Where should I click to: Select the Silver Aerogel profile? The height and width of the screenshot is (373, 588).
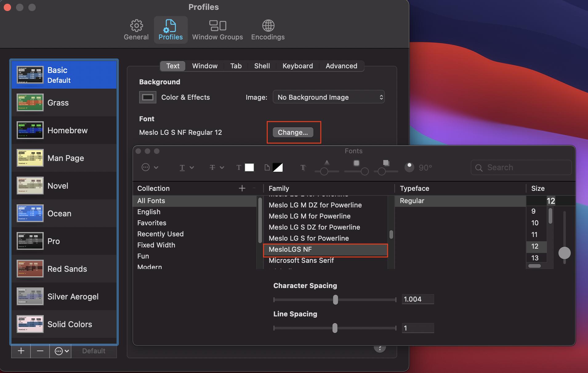64,296
